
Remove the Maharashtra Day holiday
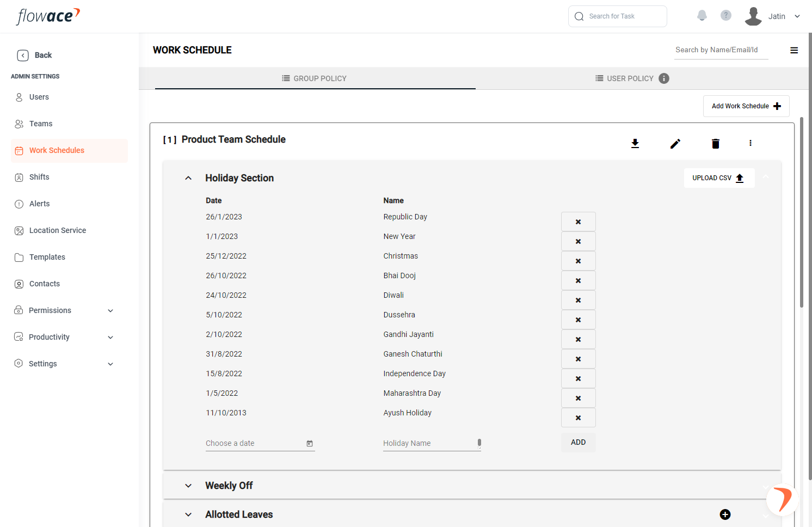tap(579, 398)
